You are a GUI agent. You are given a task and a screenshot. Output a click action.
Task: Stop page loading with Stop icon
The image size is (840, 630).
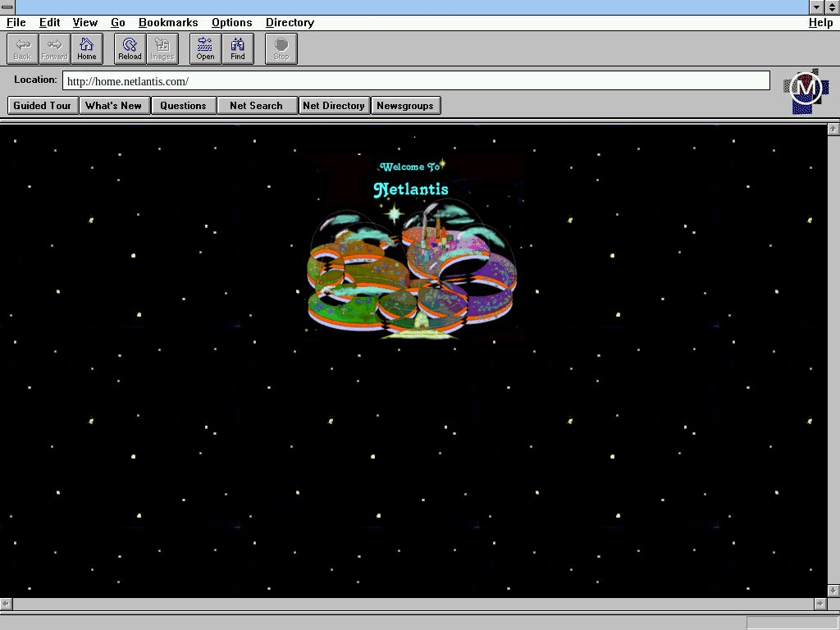(281, 48)
